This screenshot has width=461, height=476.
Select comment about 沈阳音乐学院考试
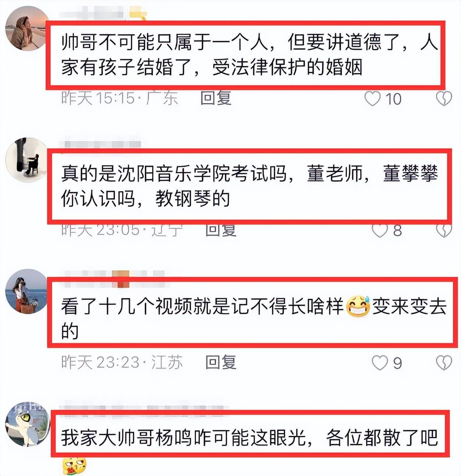coord(249,186)
